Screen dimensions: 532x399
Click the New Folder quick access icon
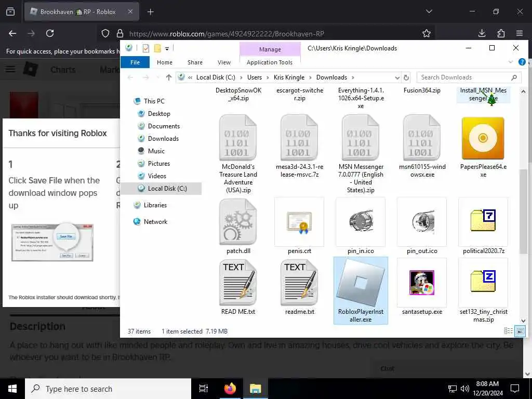[157, 48]
